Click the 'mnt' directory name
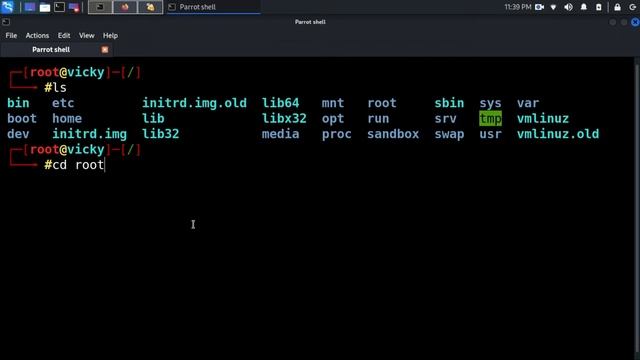 click(333, 103)
